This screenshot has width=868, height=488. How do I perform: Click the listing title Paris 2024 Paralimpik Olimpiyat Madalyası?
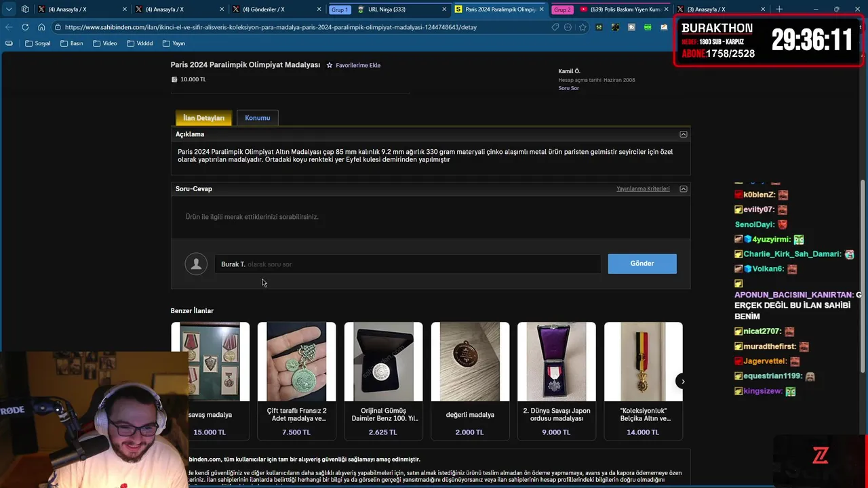(245, 65)
